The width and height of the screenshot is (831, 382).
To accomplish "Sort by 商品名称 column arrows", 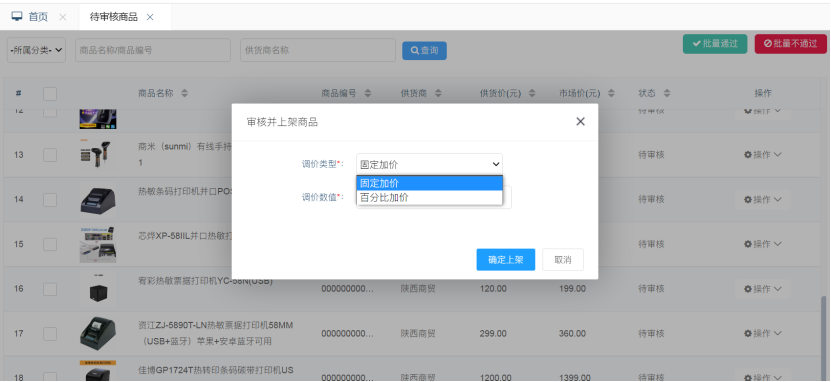I will [x=184, y=93].
